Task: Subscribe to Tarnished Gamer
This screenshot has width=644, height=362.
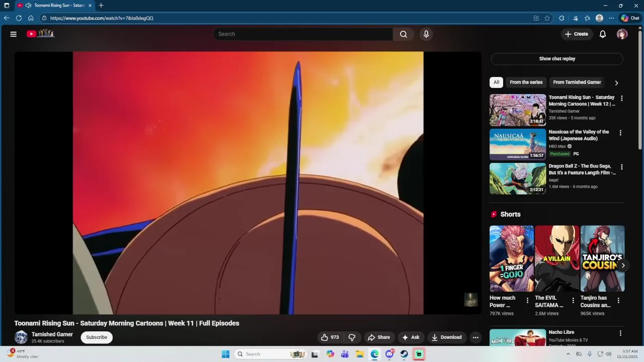Action: point(97,337)
